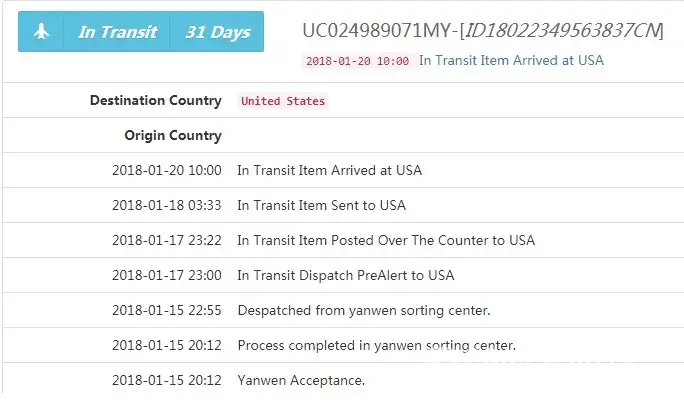Click the Destination Country label

pos(155,100)
